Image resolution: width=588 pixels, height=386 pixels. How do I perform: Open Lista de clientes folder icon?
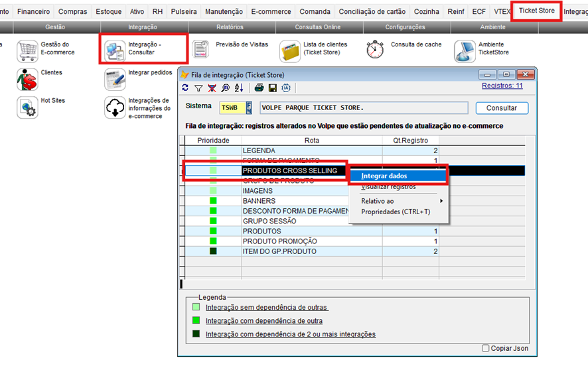coord(290,50)
